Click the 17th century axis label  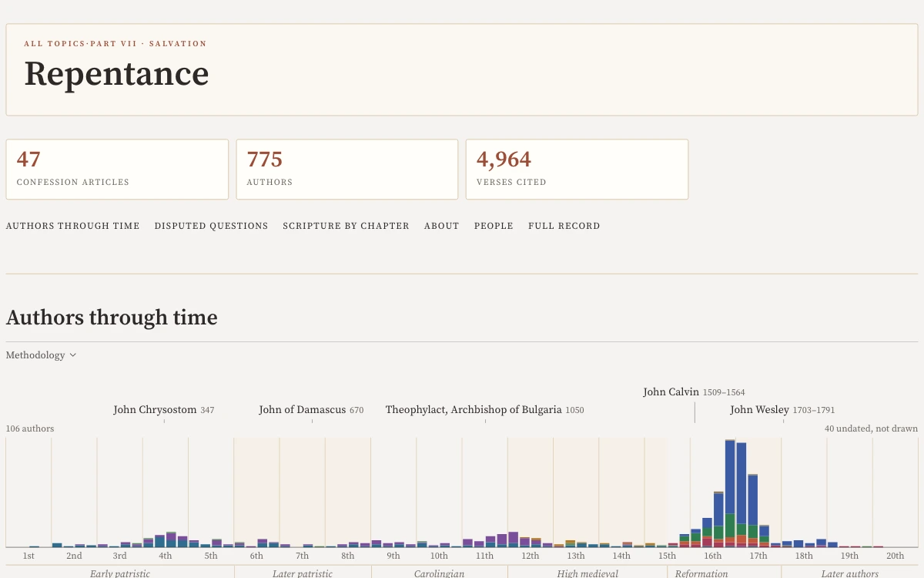point(758,556)
